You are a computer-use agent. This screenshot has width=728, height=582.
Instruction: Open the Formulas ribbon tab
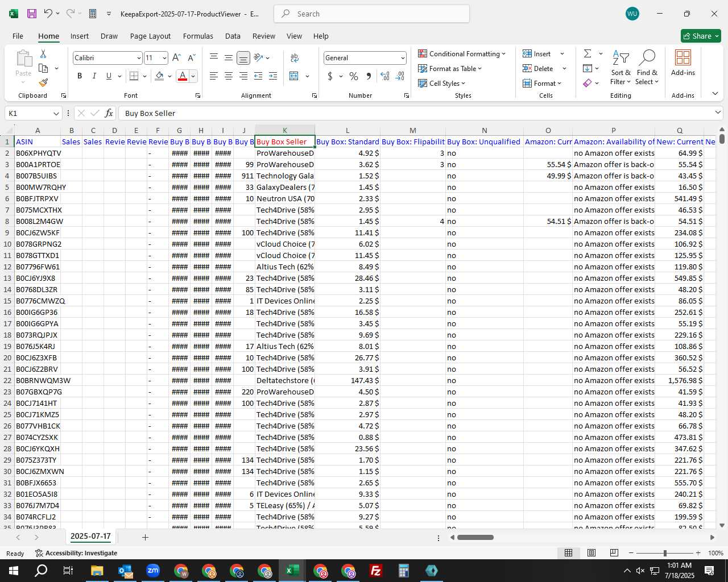[x=198, y=36]
